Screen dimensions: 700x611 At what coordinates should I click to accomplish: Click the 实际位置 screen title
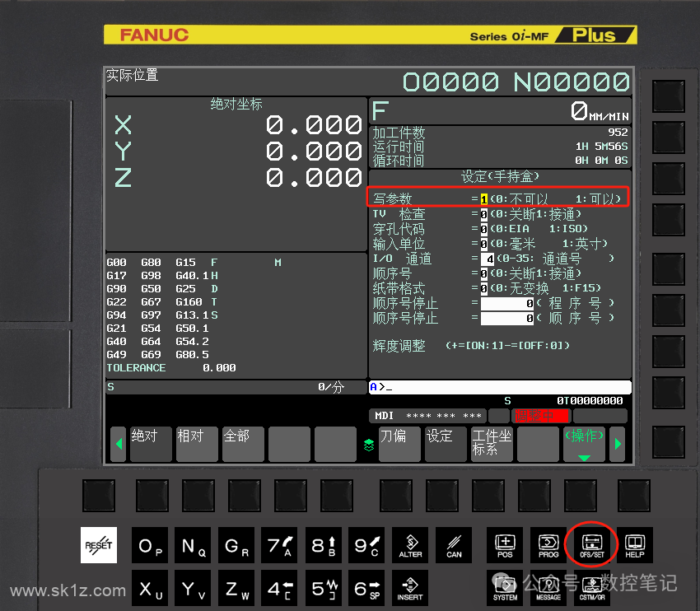pos(132,75)
